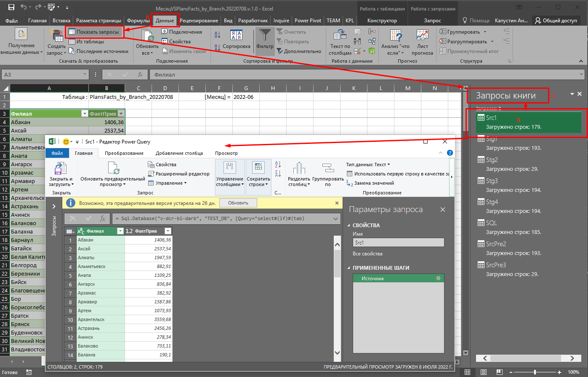Open Advanced Editor (Расширенный редактор) in Power Query
This screenshot has width=588, height=377.
179,174
